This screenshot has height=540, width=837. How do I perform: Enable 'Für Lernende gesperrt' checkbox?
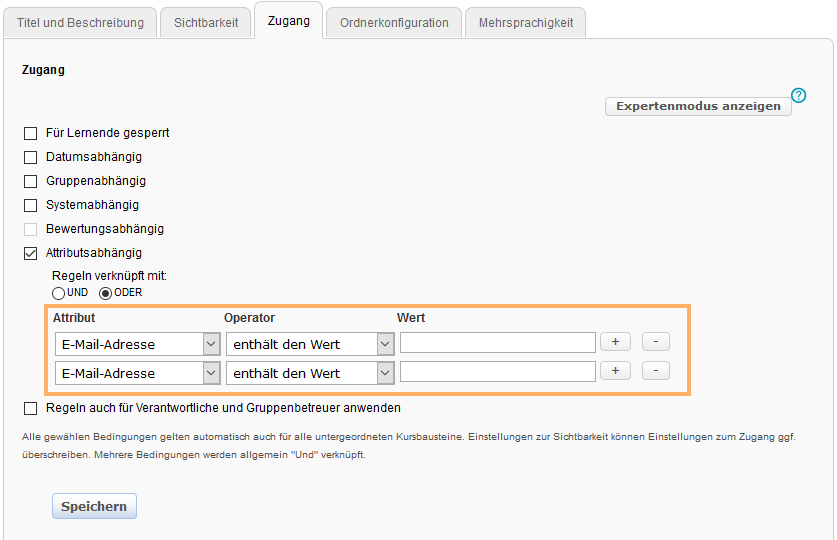31,133
